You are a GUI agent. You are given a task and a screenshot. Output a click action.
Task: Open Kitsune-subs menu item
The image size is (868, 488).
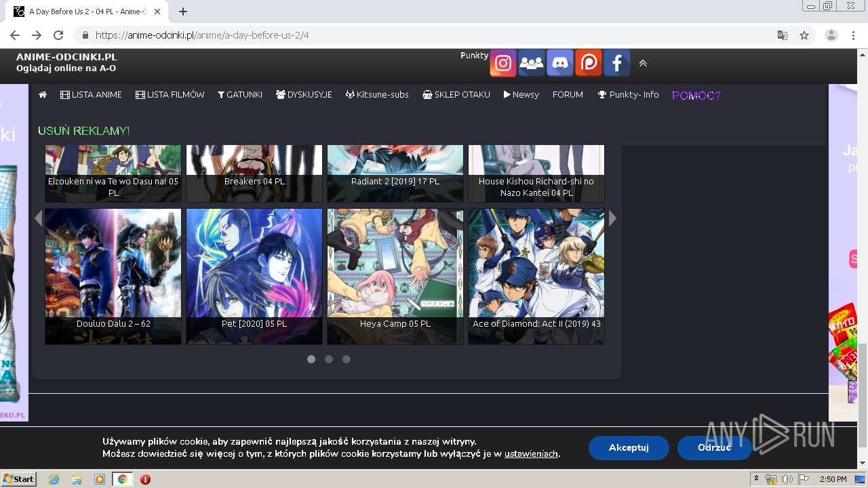coord(377,95)
